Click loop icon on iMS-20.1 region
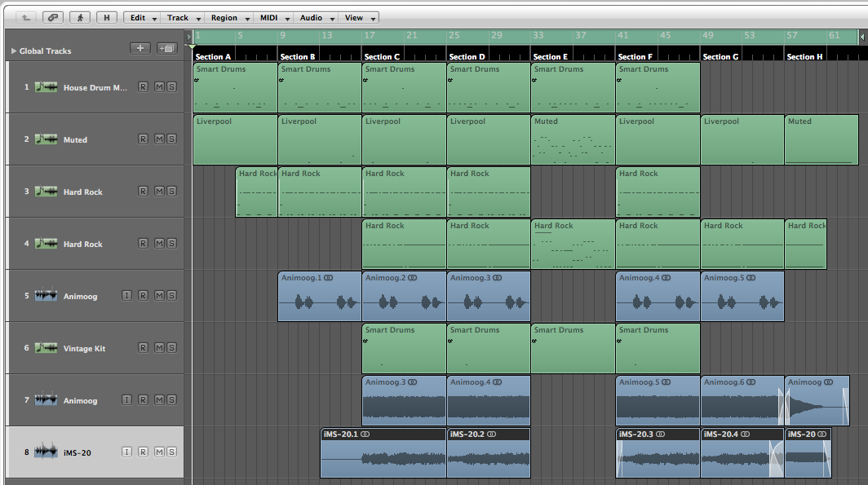Image resolution: width=868 pixels, height=485 pixels. (x=365, y=434)
